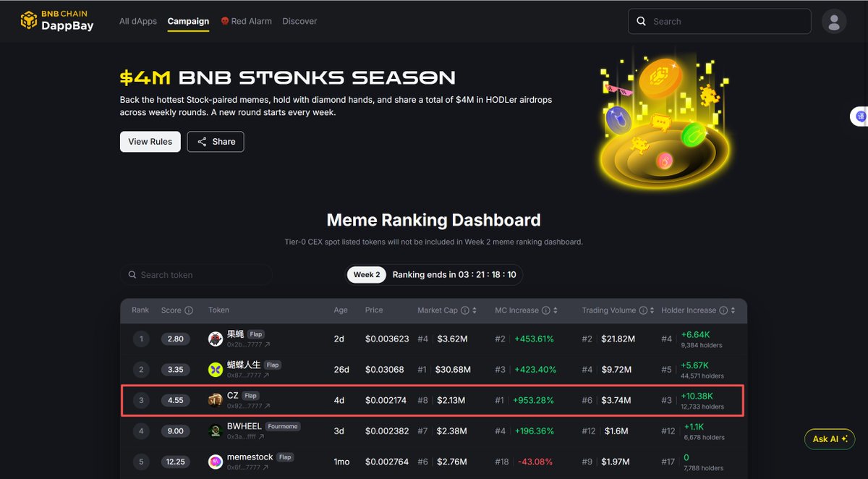Click the Rank column header
868x479 pixels.
pyautogui.click(x=140, y=310)
